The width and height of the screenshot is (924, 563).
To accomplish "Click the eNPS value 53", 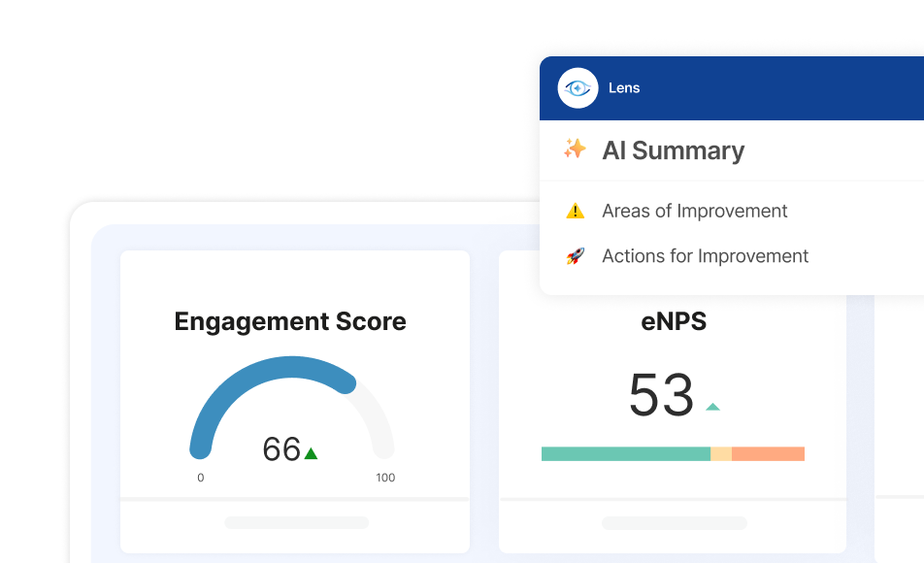I will point(661,394).
